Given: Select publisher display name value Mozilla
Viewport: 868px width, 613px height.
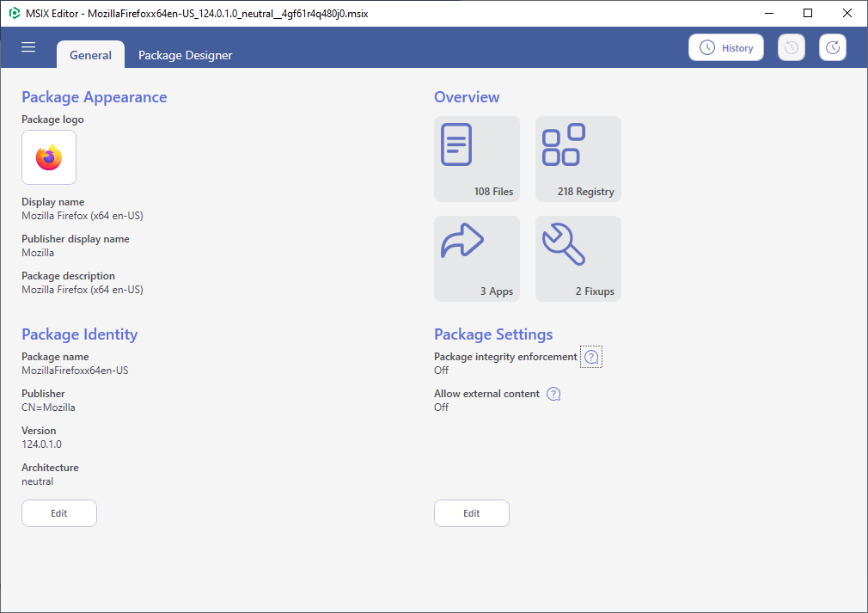Looking at the screenshot, I should [38, 253].
